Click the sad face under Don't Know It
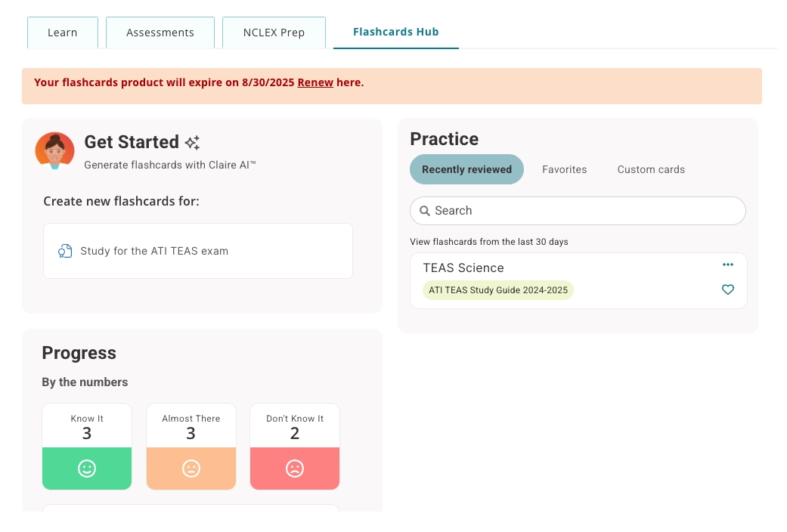The height and width of the screenshot is (532, 787). click(295, 469)
